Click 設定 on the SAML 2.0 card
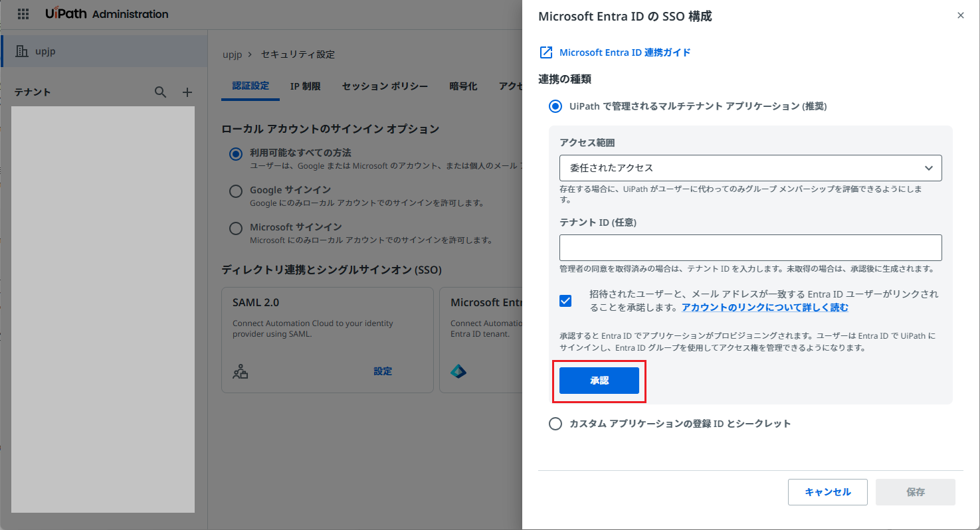980x530 pixels. [383, 371]
